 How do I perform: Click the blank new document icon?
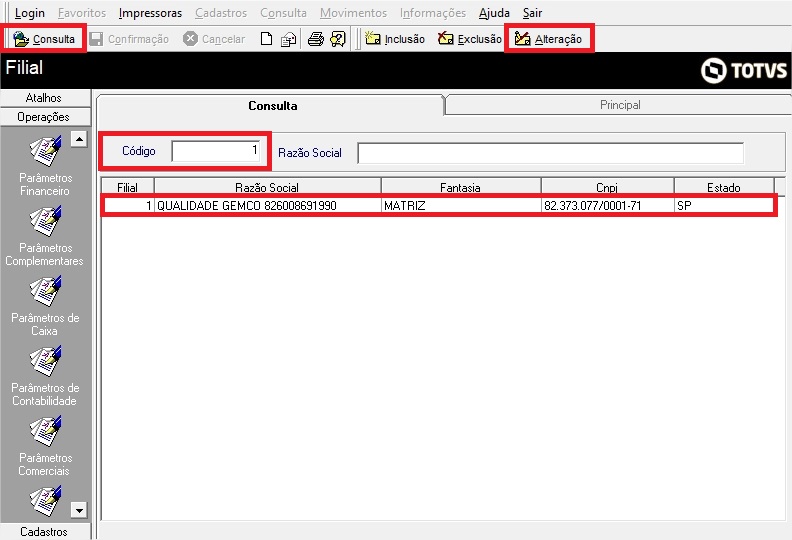(x=266, y=39)
